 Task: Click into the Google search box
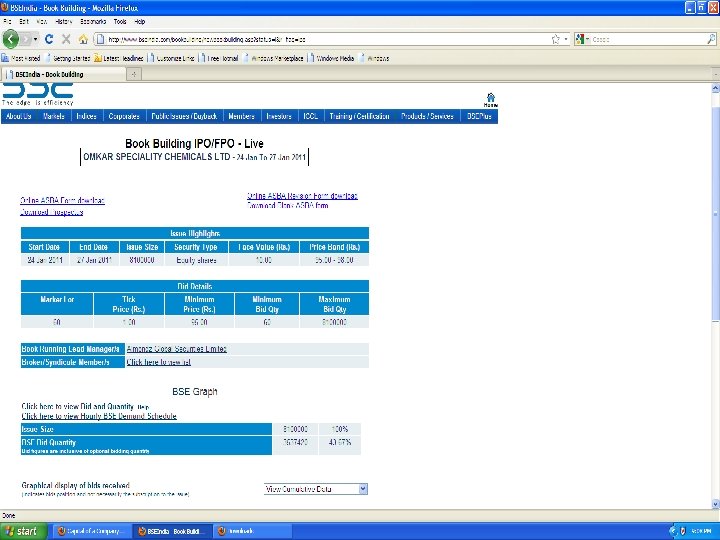click(x=647, y=39)
